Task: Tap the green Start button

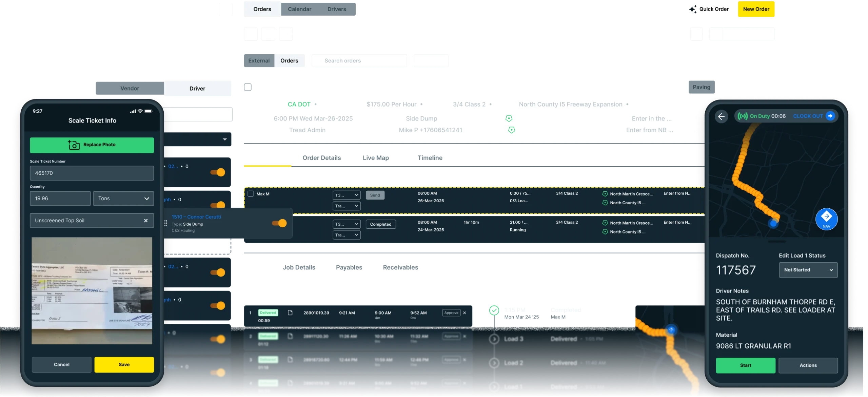Action: [x=746, y=365]
